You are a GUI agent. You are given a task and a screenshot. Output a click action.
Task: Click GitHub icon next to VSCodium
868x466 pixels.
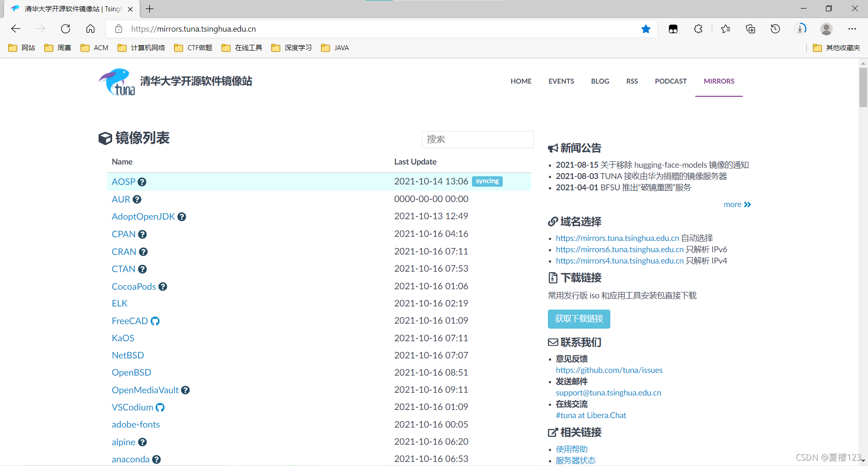160,407
